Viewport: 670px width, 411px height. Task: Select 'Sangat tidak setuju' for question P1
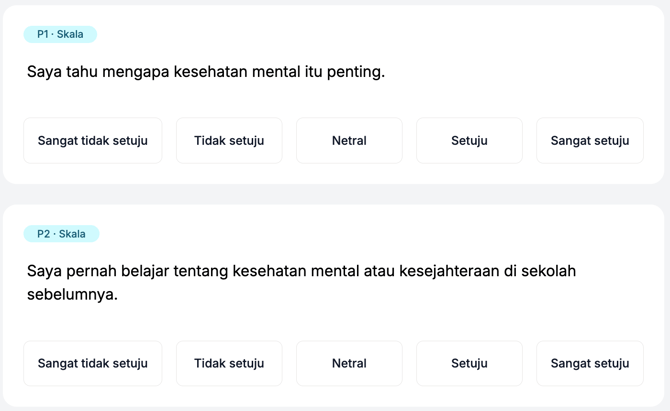[93, 141]
